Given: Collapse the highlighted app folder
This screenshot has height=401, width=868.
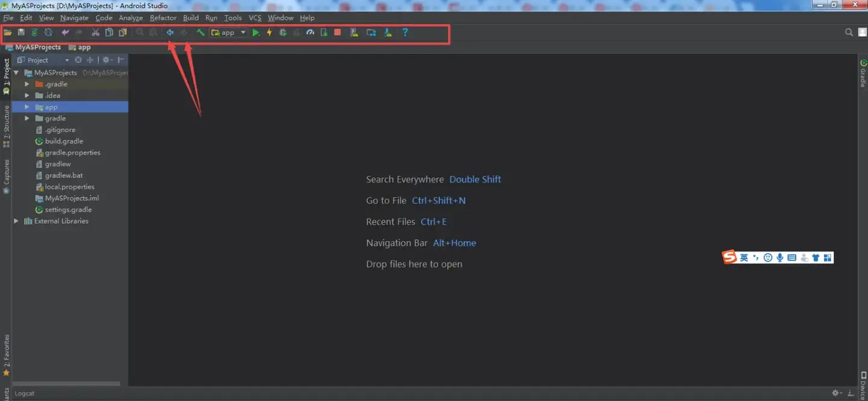Looking at the screenshot, I should click(x=27, y=107).
